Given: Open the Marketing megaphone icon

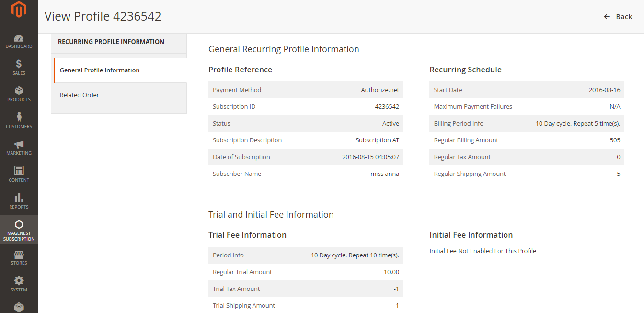Looking at the screenshot, I should 19,145.
